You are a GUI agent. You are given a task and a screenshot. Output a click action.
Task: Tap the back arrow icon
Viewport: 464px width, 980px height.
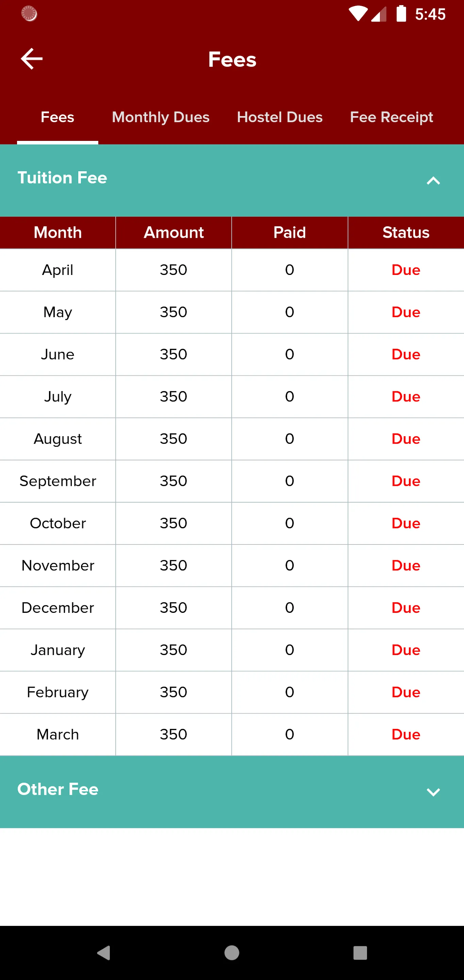(x=32, y=59)
